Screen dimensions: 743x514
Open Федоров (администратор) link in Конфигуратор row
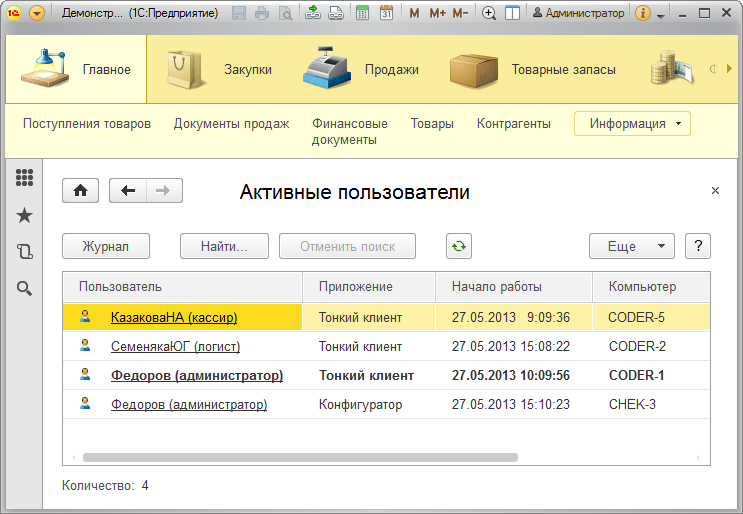(x=189, y=404)
